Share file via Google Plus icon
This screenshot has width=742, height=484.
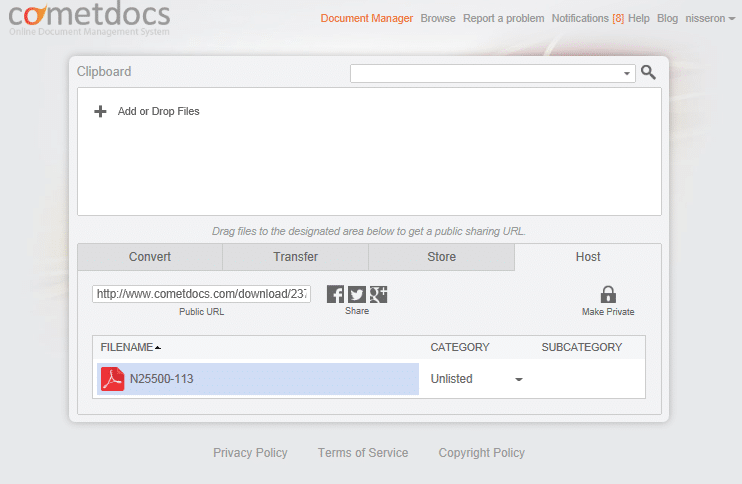[x=378, y=294]
